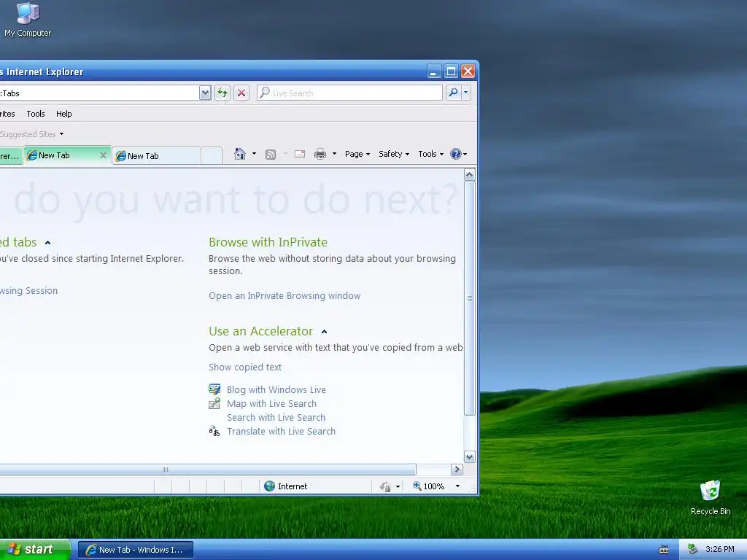Open the Recycle Bin desktop icon

711,497
